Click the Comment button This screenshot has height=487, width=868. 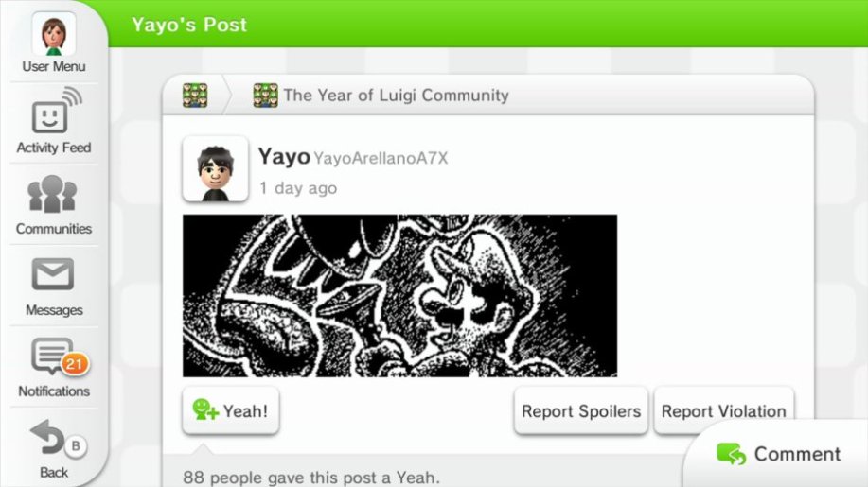coord(778,454)
